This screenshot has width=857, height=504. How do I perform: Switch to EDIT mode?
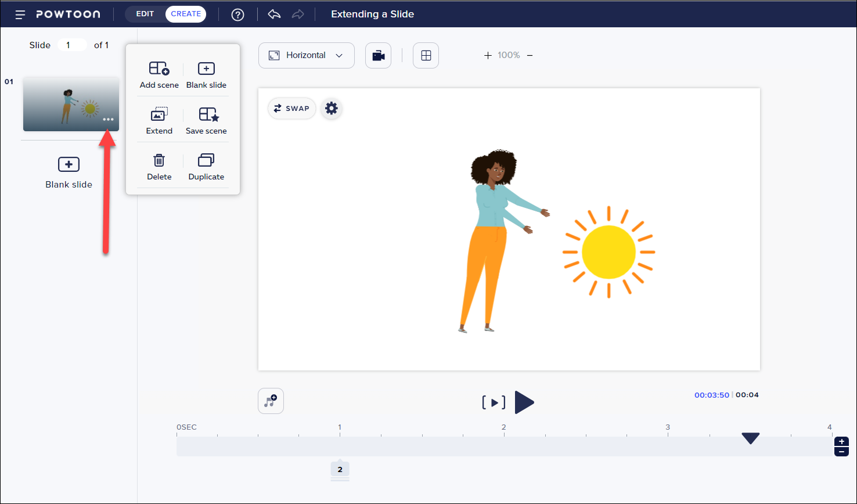(x=145, y=14)
